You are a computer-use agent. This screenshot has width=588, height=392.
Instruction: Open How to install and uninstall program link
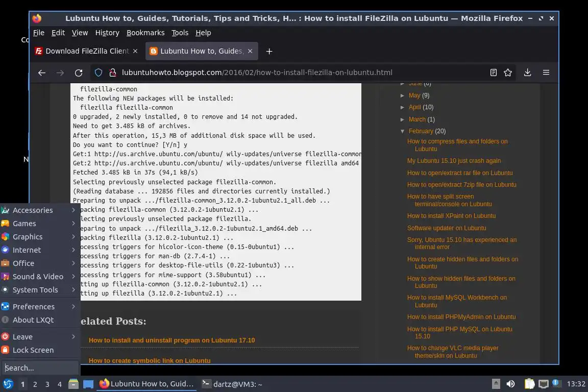pyautogui.click(x=171, y=340)
